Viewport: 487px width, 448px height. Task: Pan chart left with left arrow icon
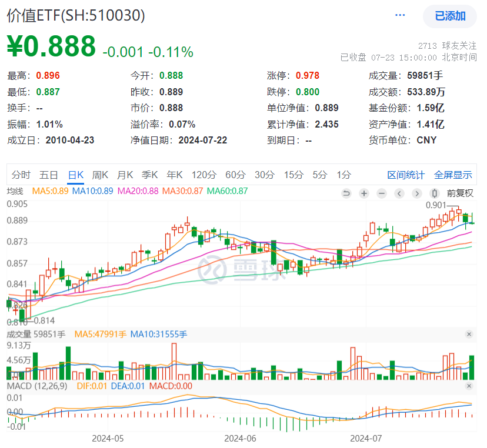(399, 193)
